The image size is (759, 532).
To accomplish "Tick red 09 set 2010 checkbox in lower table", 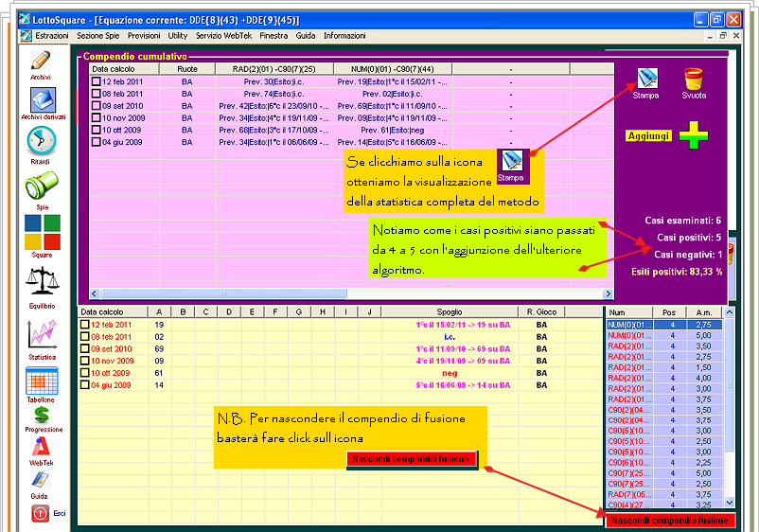I will [x=85, y=348].
